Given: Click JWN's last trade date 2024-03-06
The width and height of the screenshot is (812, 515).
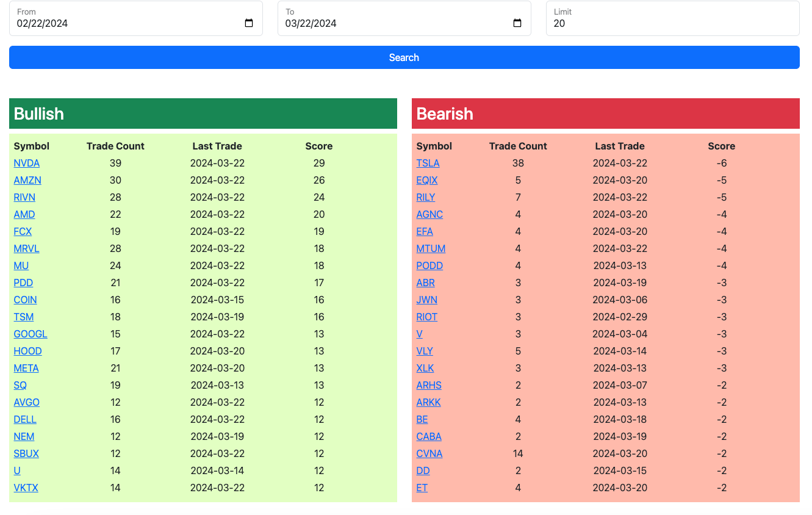Looking at the screenshot, I should coord(620,300).
